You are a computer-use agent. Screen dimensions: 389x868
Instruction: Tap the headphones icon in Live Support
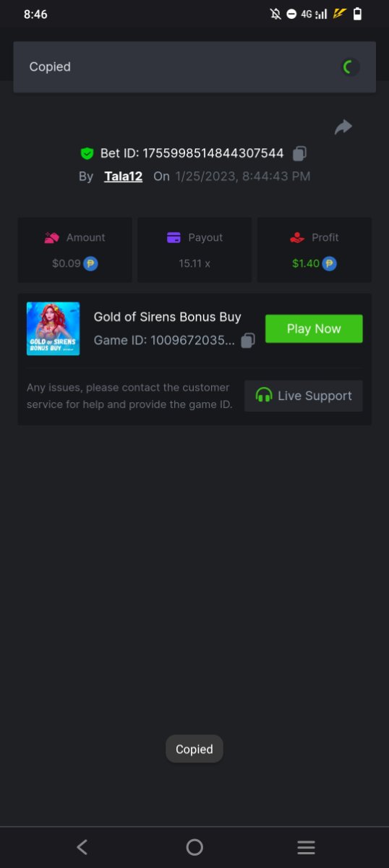click(x=264, y=396)
